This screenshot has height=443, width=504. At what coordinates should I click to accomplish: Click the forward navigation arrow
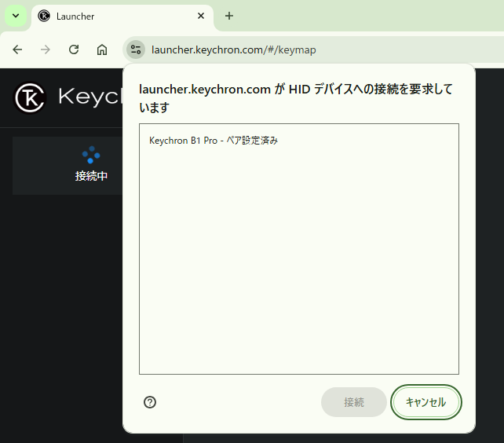46,49
